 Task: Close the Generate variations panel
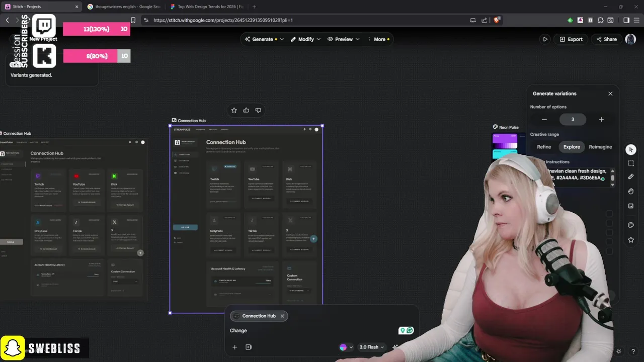610,94
